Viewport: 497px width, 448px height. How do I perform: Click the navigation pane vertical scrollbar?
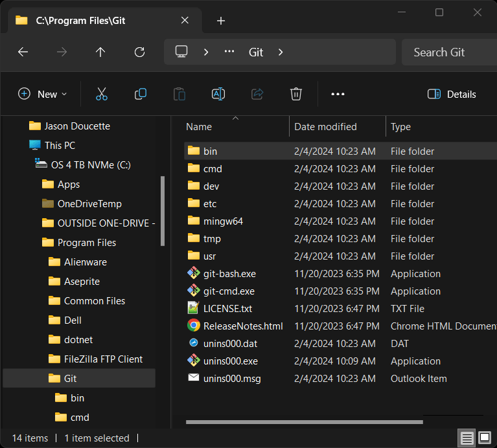163,211
